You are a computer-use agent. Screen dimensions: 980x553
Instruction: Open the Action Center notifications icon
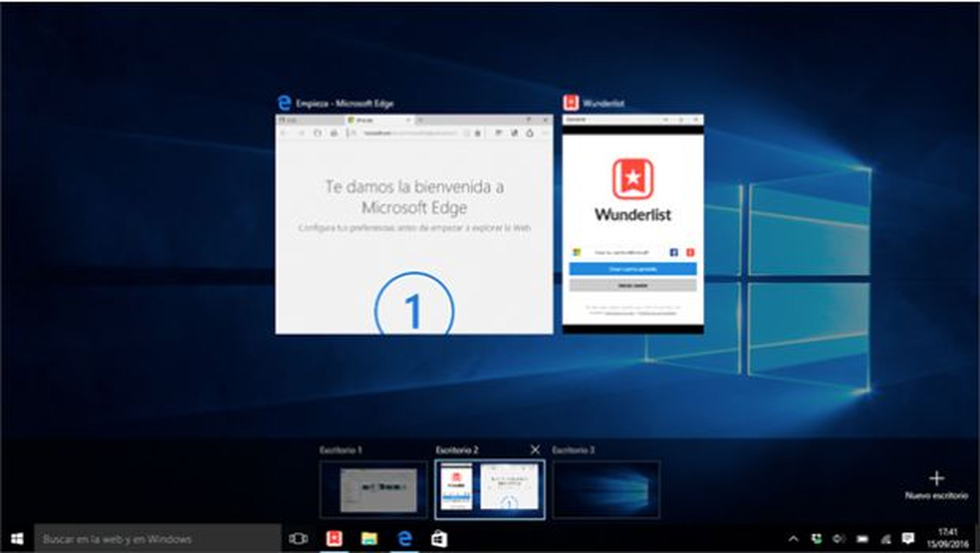pyautogui.click(x=908, y=538)
